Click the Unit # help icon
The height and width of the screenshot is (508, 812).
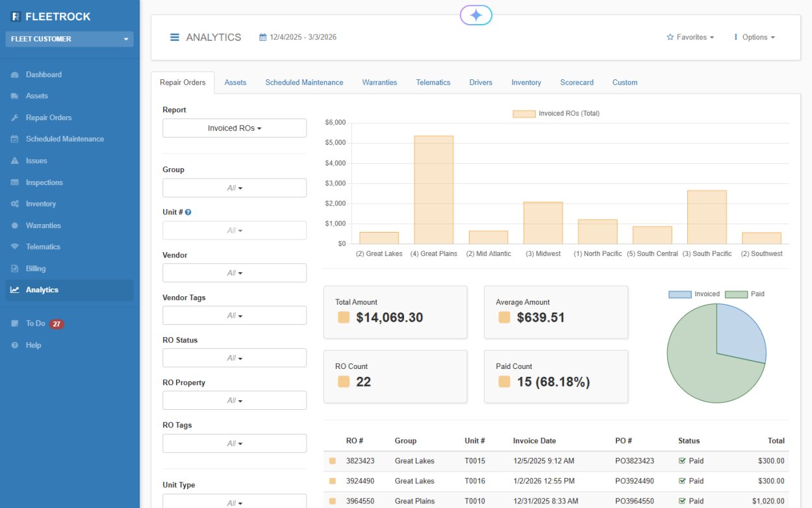pos(188,212)
